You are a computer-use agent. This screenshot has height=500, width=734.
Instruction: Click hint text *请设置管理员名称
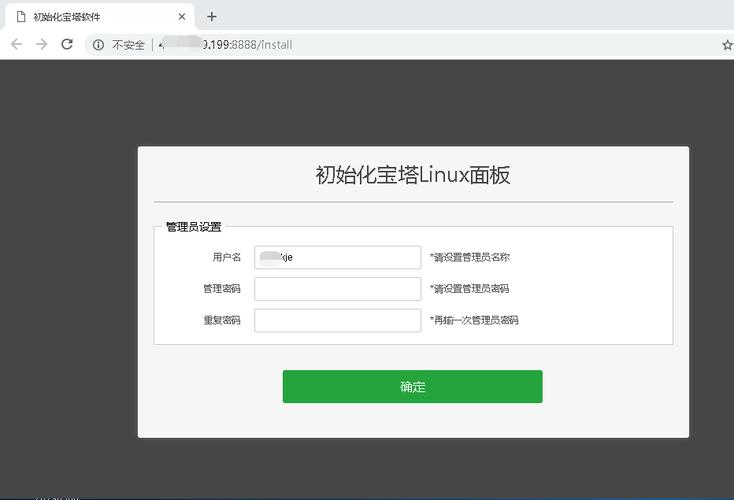click(470, 257)
